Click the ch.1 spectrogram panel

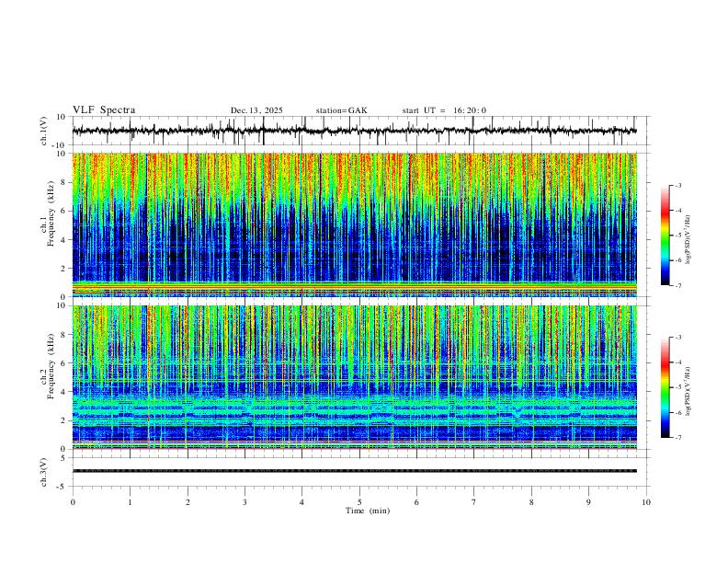point(355,224)
